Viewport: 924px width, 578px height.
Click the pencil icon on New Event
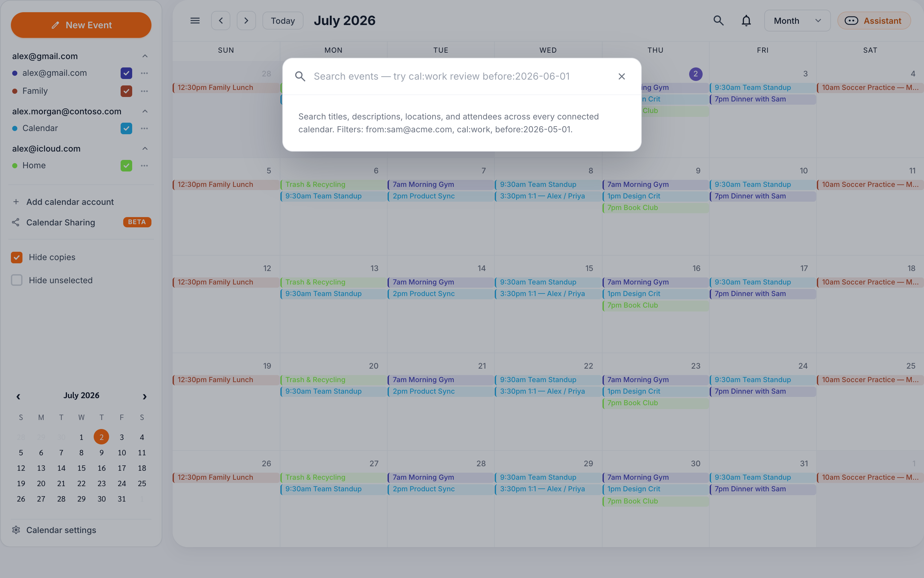pos(56,25)
